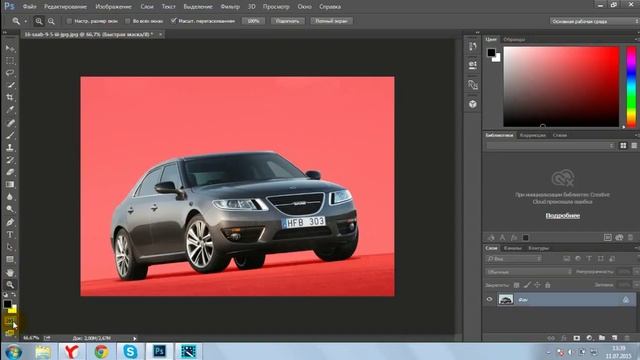Open the 'Изображение' menu

[113, 7]
